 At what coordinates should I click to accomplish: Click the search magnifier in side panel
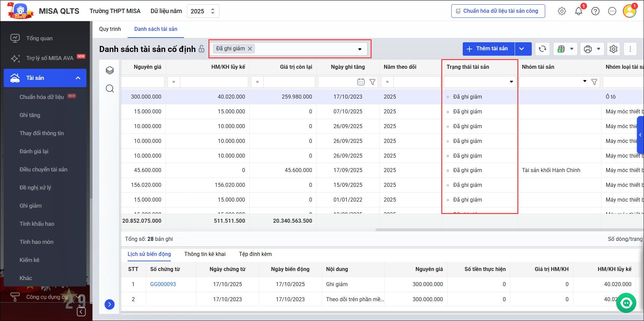coord(110,89)
